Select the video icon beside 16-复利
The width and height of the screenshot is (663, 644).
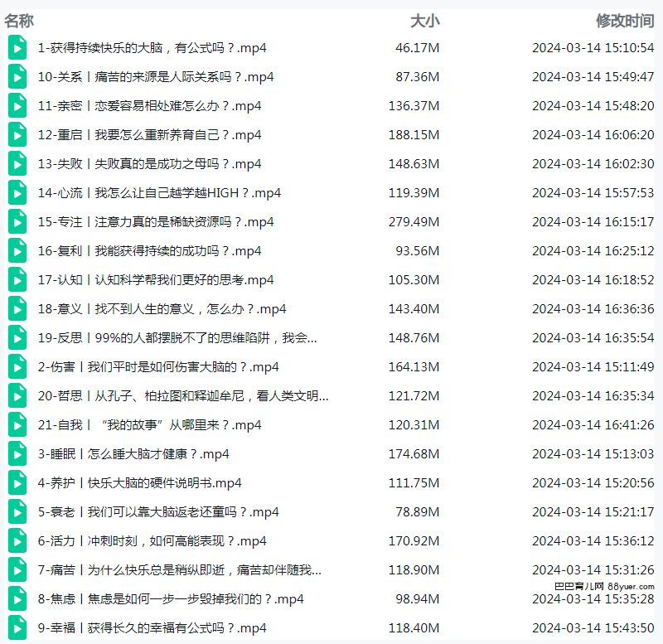click(x=17, y=251)
